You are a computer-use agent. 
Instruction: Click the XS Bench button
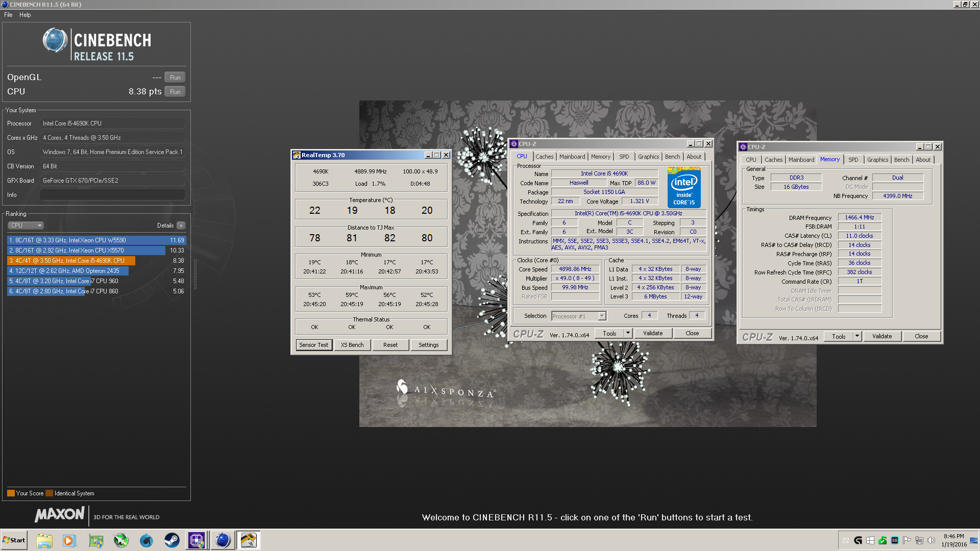pos(352,345)
